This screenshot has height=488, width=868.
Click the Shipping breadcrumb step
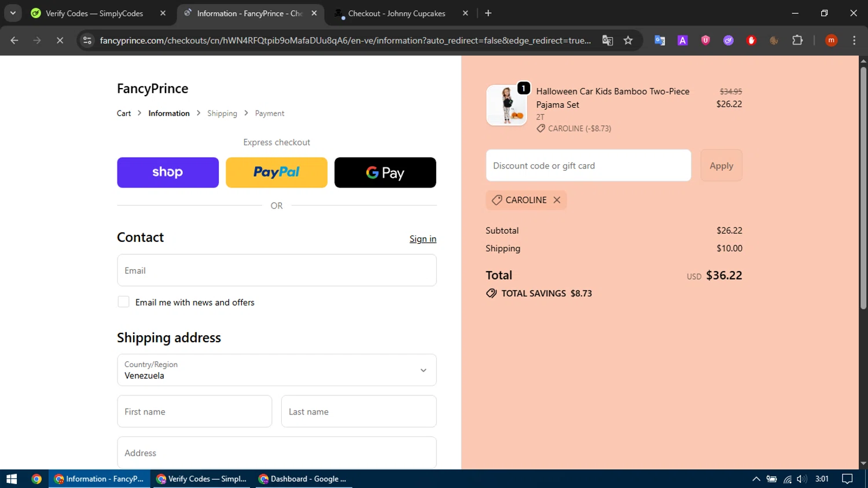[x=222, y=113]
